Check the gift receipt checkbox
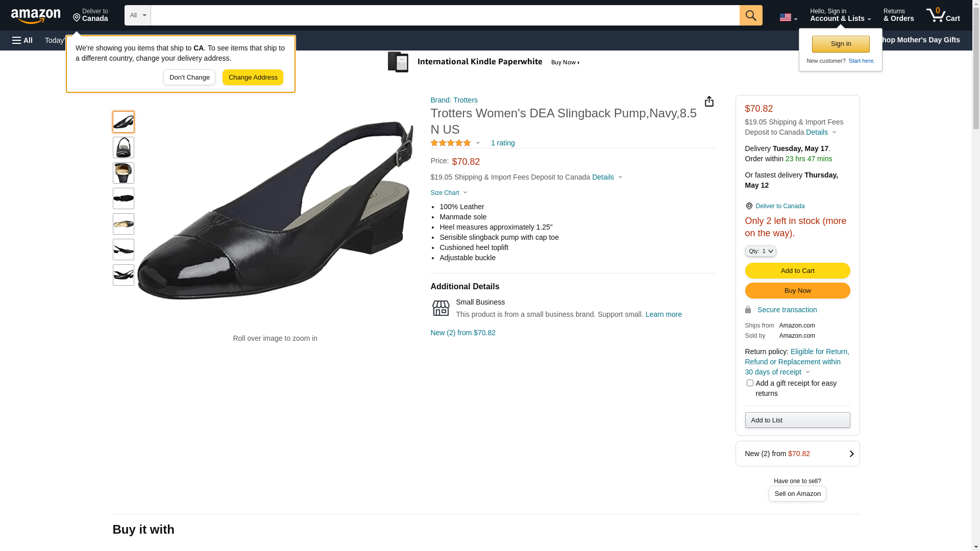The image size is (980, 551). click(750, 383)
